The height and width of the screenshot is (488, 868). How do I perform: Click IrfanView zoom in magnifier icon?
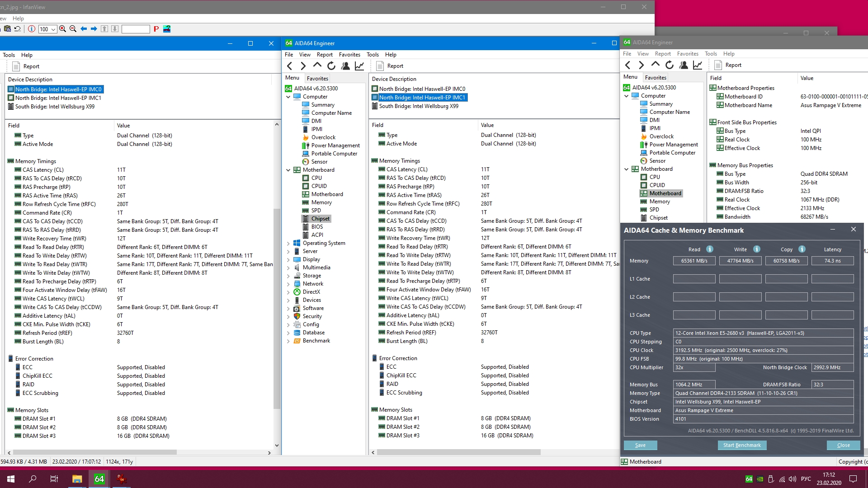62,29
